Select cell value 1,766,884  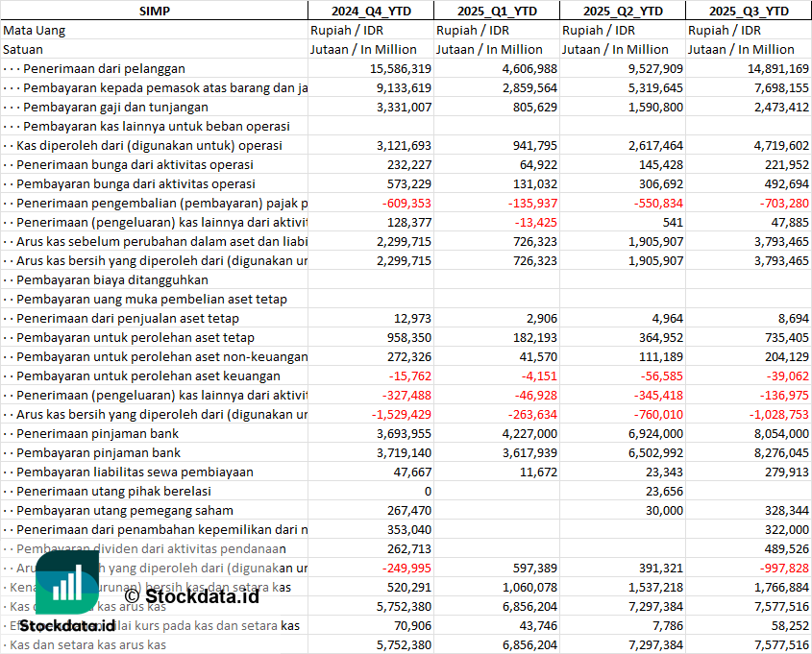[781, 587]
